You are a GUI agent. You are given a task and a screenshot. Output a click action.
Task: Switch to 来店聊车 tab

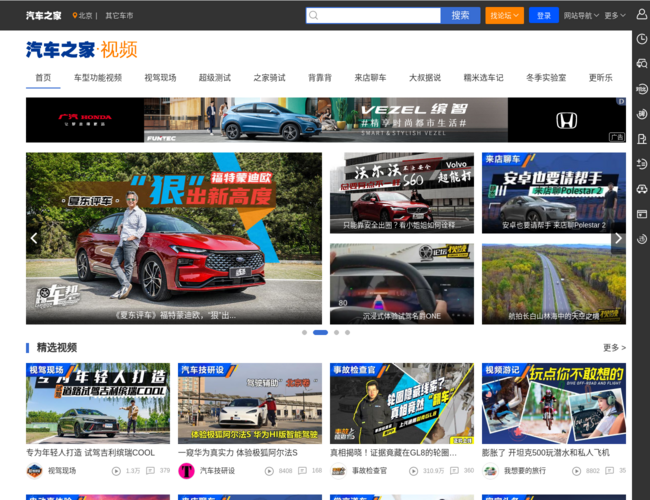coord(370,78)
